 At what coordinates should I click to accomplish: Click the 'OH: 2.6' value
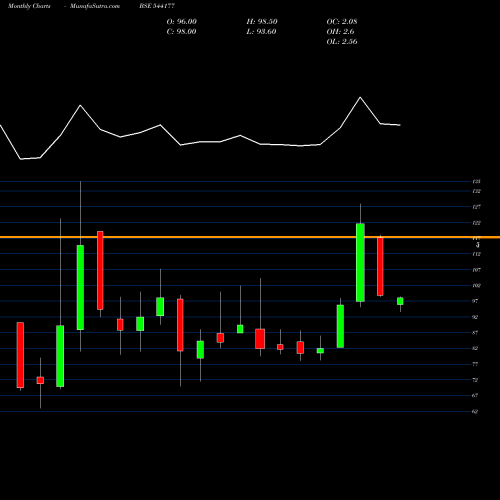click(340, 32)
